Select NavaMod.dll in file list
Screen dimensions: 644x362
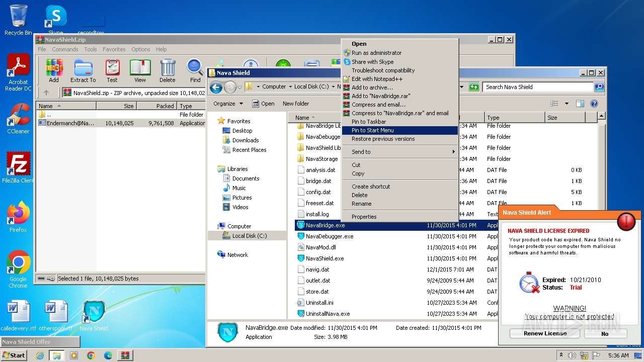point(320,247)
